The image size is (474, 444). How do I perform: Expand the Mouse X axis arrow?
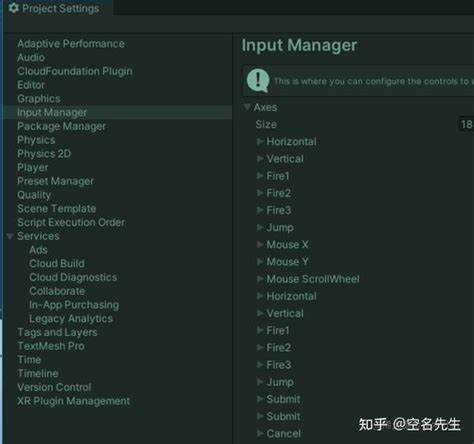[x=260, y=245]
